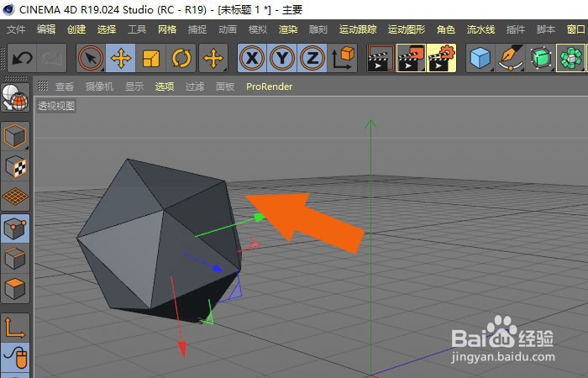Open viewport 摄像机 menu
The image size is (588, 378).
(99, 87)
